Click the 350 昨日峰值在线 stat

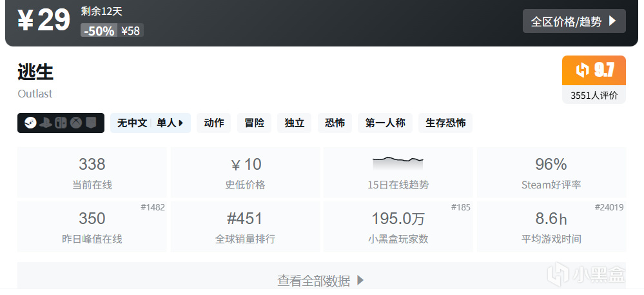(92, 227)
